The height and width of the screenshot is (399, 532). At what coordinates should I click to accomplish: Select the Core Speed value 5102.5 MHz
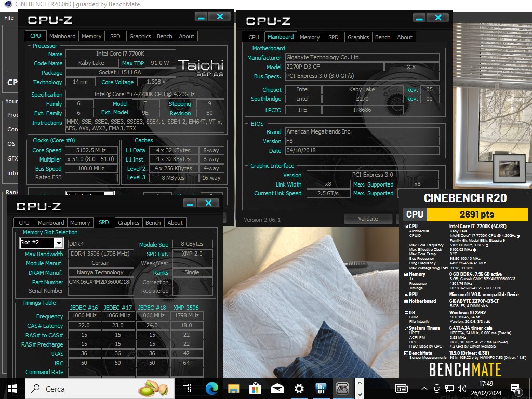(91, 150)
